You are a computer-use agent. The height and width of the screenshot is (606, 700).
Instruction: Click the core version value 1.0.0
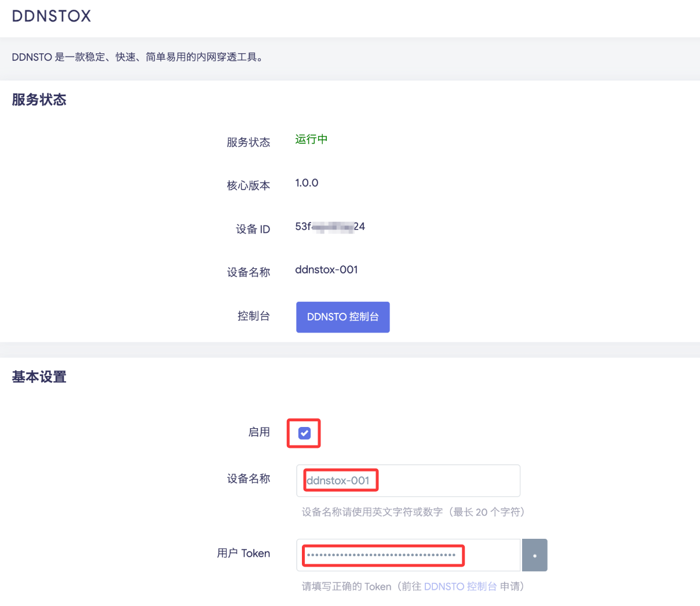(x=307, y=183)
